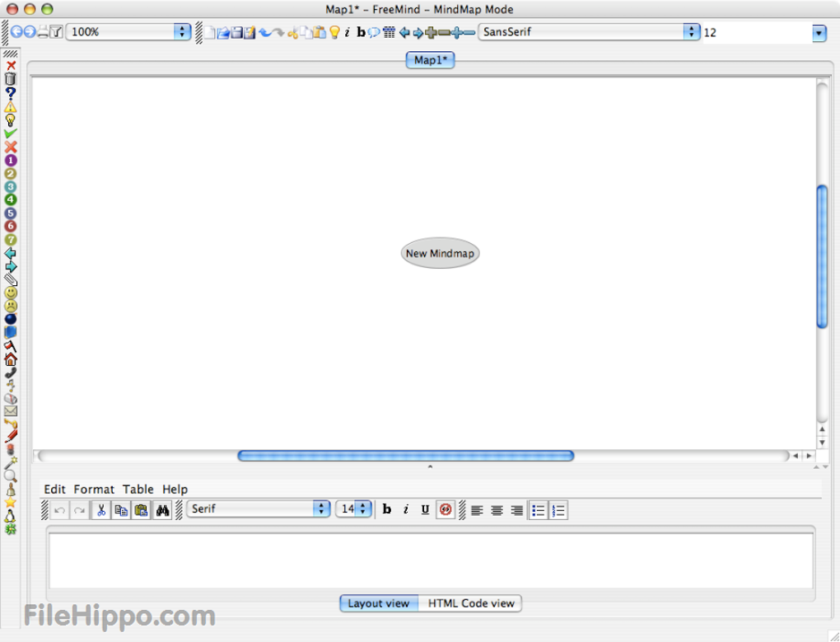Click the vertical scrollbar thumb of the map
Viewport: 840px width, 642px height.
[x=823, y=256]
